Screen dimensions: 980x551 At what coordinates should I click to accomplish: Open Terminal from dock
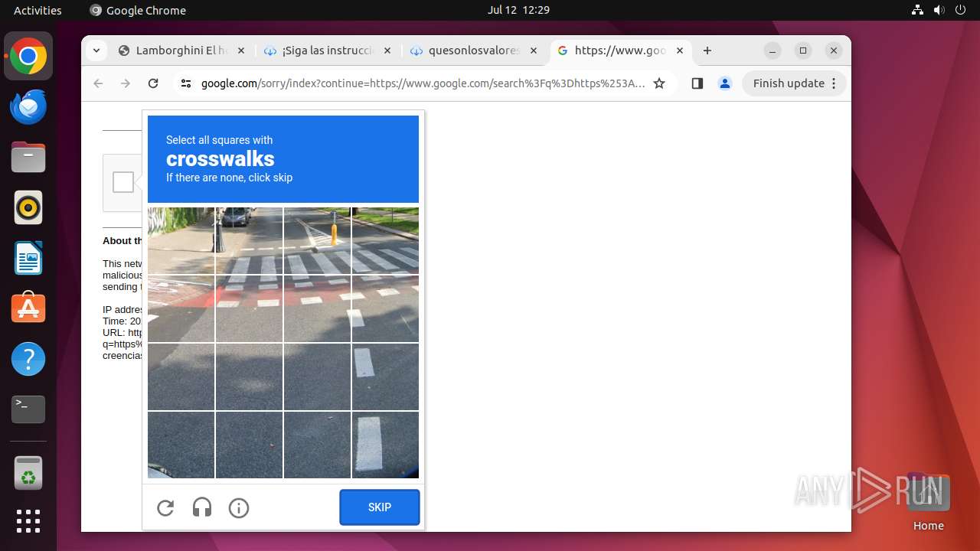point(28,409)
